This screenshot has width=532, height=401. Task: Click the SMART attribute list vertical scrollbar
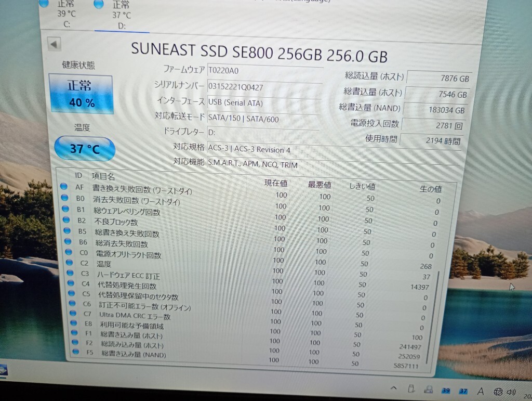[433, 317]
